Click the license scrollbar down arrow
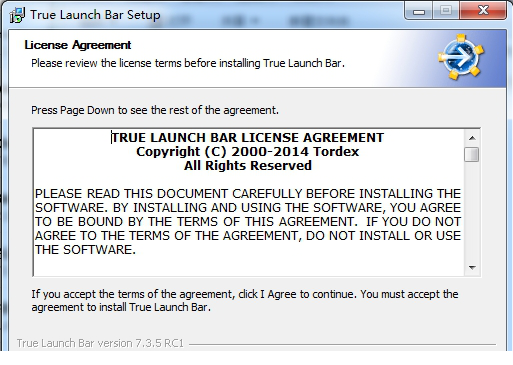Screen dimensions: 513x365 472,267
